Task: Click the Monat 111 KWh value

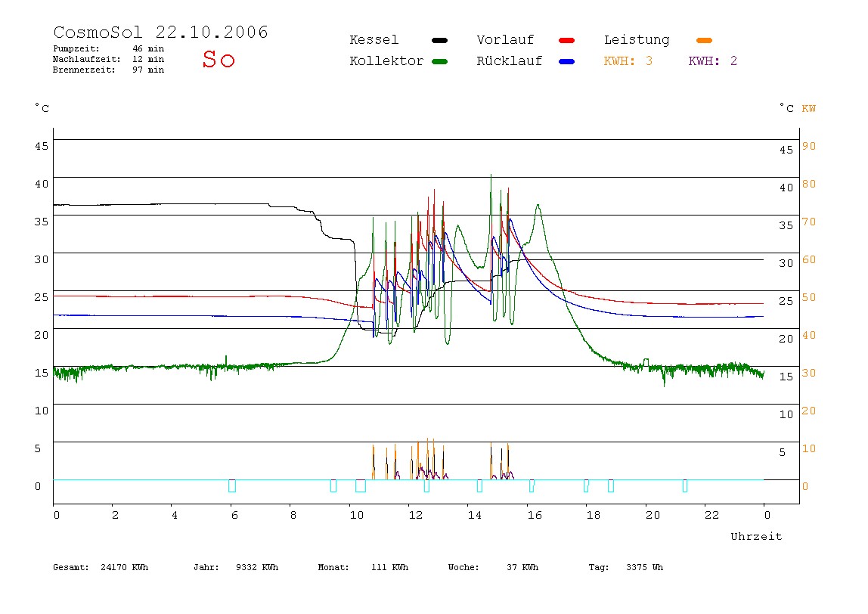Action: [389, 567]
